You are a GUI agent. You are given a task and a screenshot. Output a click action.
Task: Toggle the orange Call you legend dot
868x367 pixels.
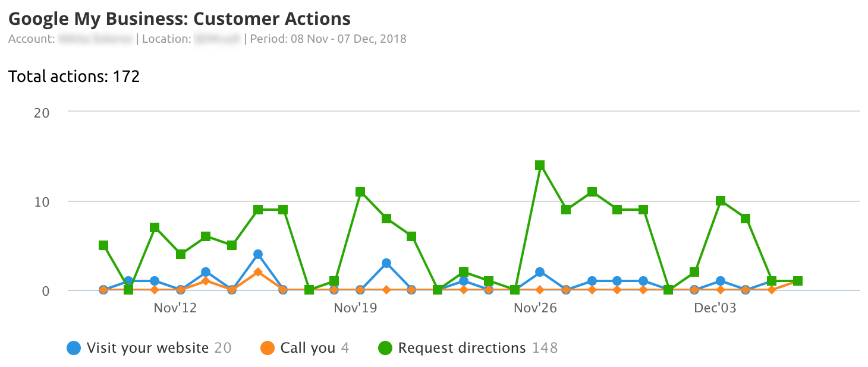(268, 348)
